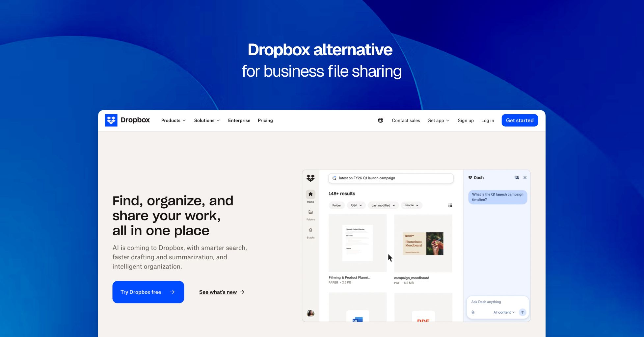This screenshot has width=644, height=337.
Task: Switch to grid view icon
Action: [450, 205]
